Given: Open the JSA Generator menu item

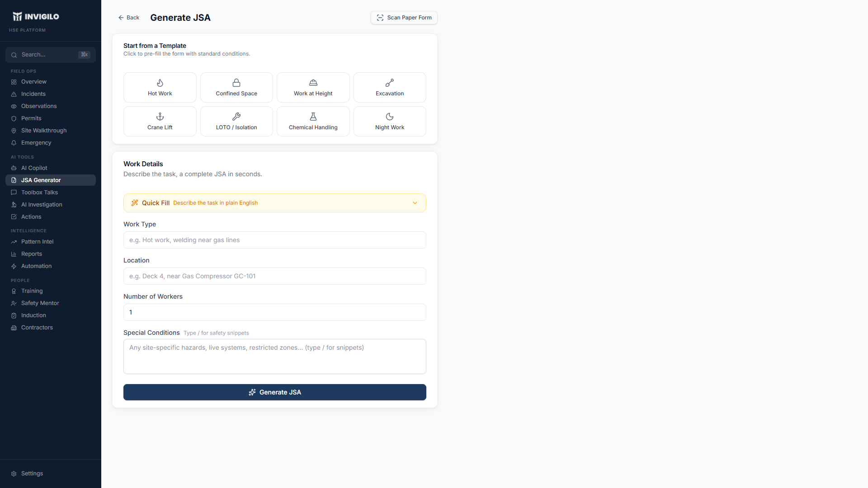Looking at the screenshot, I should (51, 180).
